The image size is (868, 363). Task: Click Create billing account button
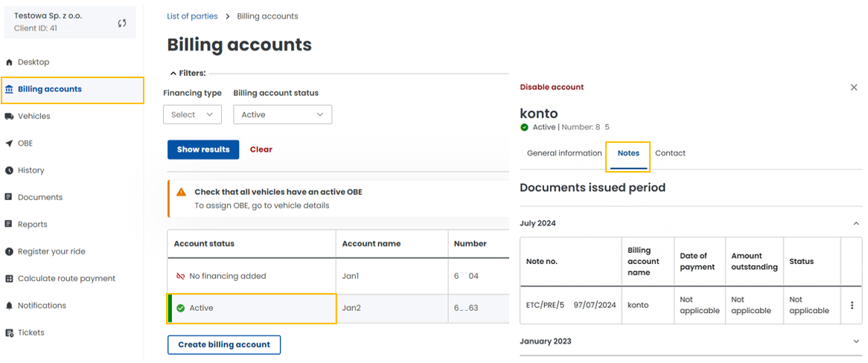coord(224,345)
